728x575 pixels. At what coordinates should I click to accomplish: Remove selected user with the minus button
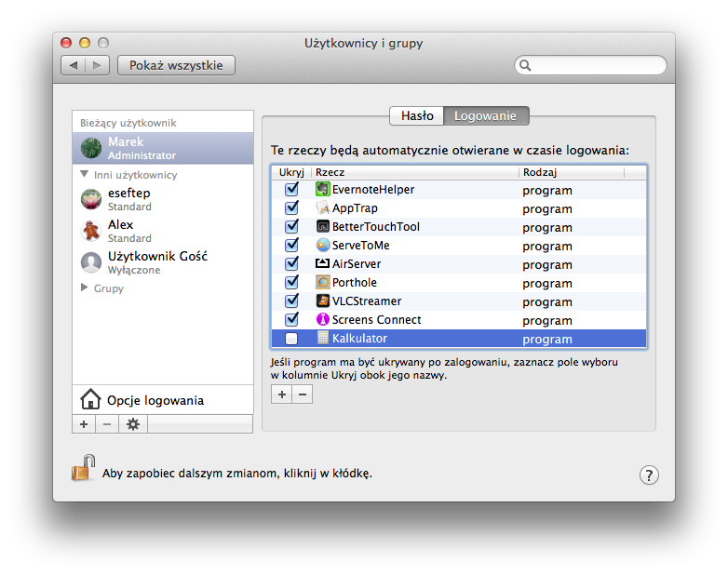pyautogui.click(x=107, y=424)
